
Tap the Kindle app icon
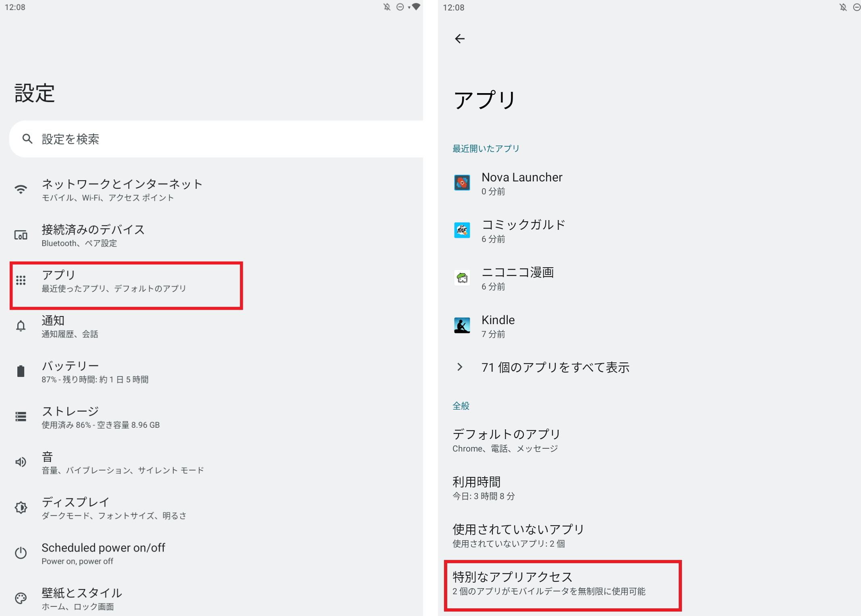(x=462, y=326)
